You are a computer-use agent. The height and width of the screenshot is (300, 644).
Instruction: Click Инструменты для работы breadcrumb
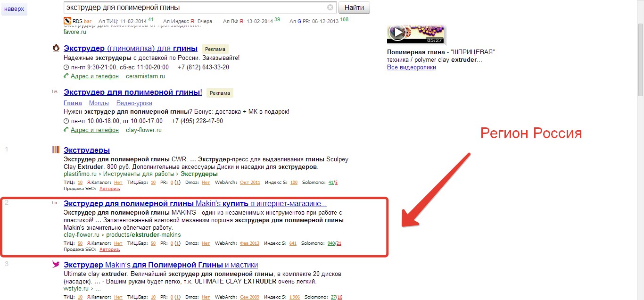point(139,174)
